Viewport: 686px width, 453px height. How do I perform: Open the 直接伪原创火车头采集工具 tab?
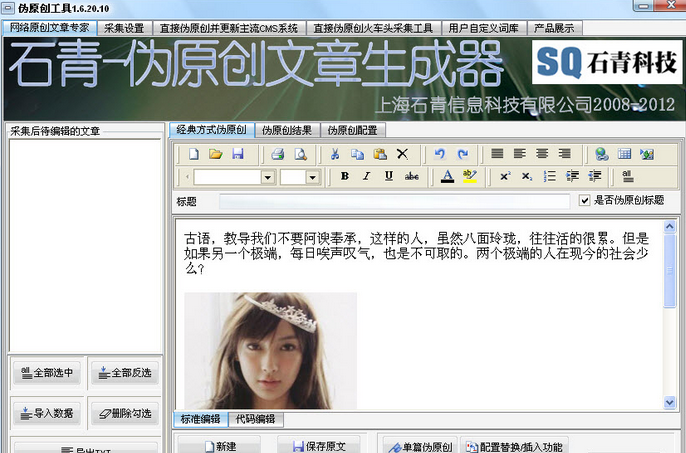tap(373, 28)
